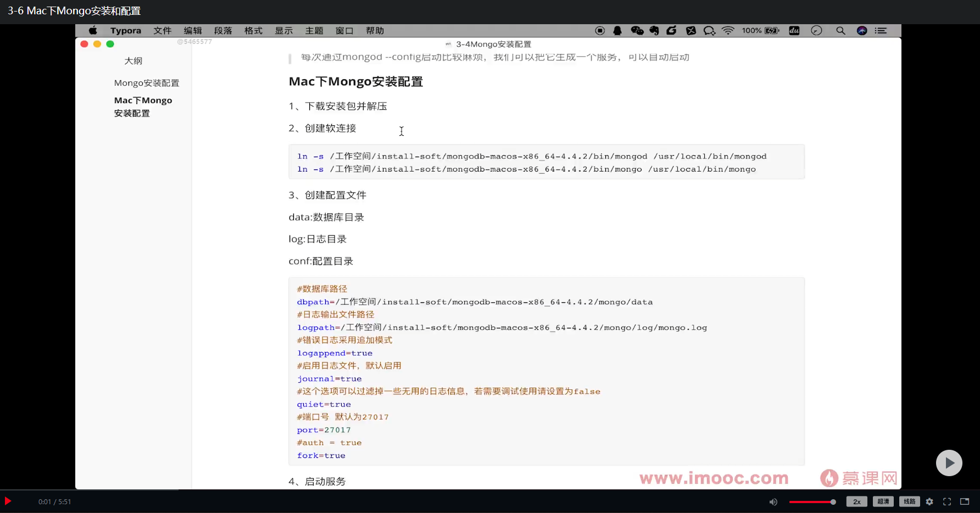Switch to the 3-4Mongo安装配置 tab
980x513 pixels.
point(489,44)
